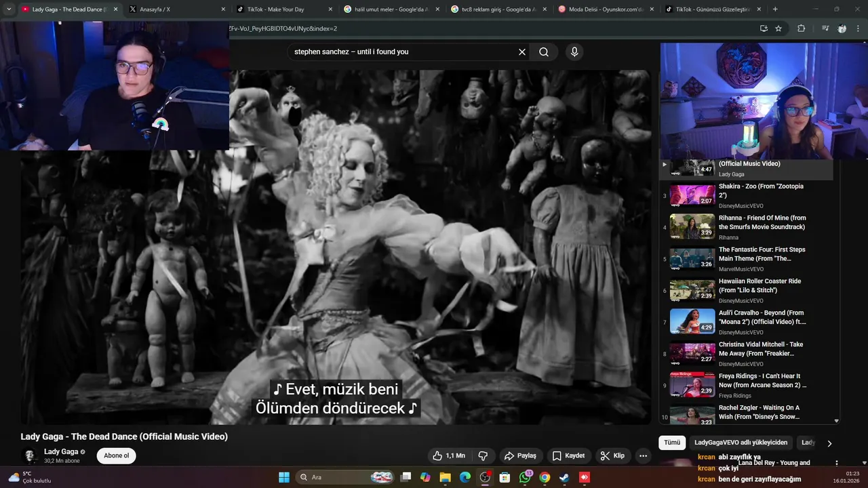Open Chrome three-dot menu
This screenshot has height=488, width=868.
[x=858, y=28]
